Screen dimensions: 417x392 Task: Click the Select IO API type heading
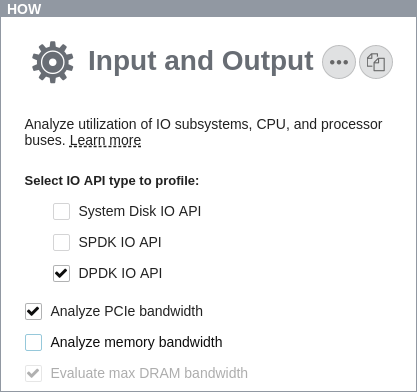click(112, 181)
